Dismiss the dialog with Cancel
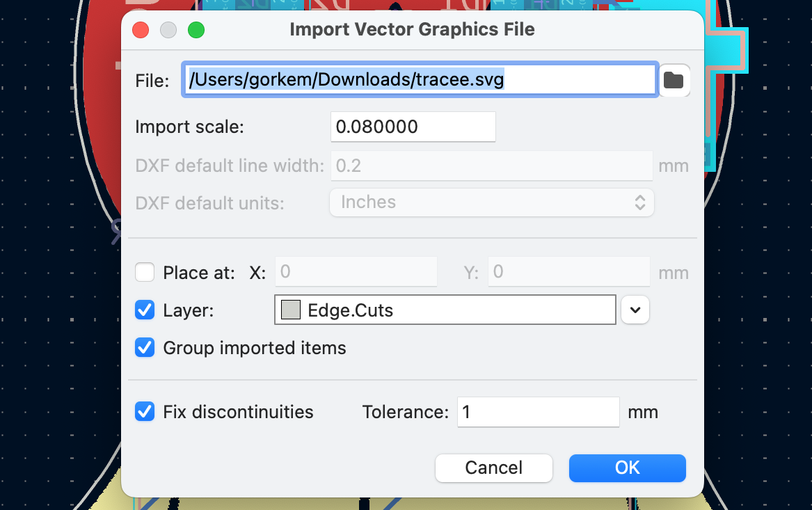This screenshot has width=812, height=510. (x=493, y=468)
